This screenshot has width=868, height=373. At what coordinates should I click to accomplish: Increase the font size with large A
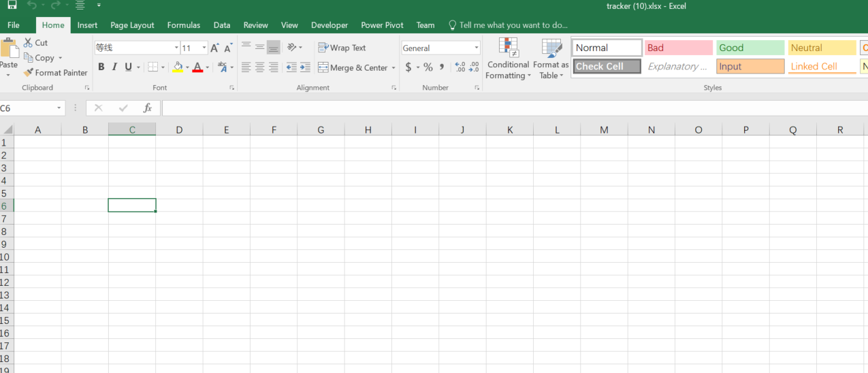pyautogui.click(x=214, y=48)
